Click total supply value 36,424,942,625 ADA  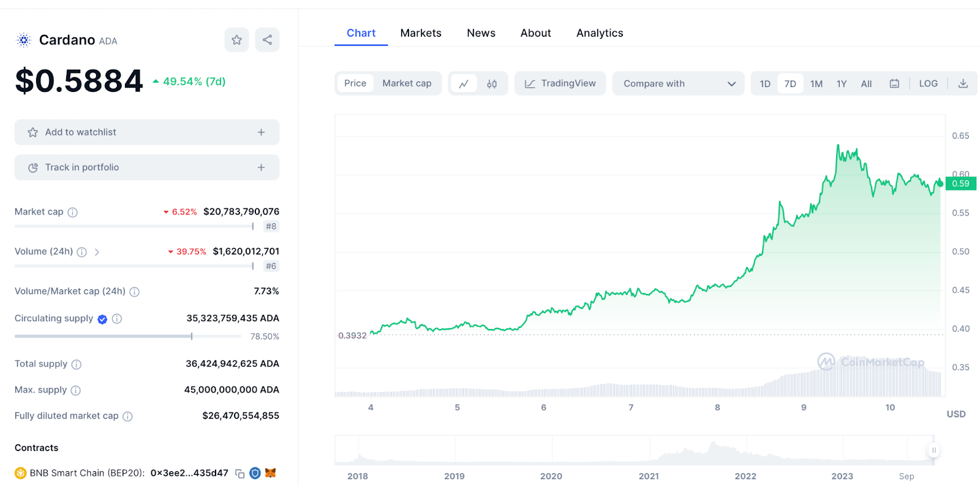[x=232, y=363]
